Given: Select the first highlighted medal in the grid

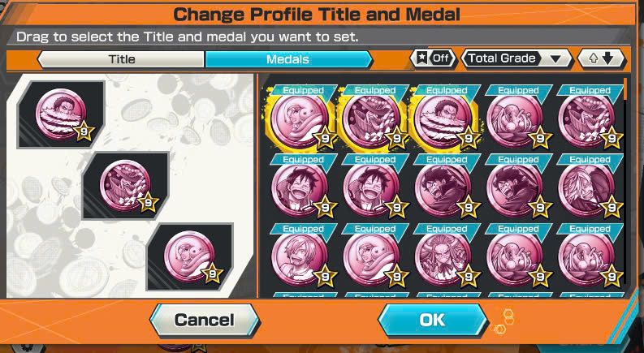Looking at the screenshot, I should point(301,118).
